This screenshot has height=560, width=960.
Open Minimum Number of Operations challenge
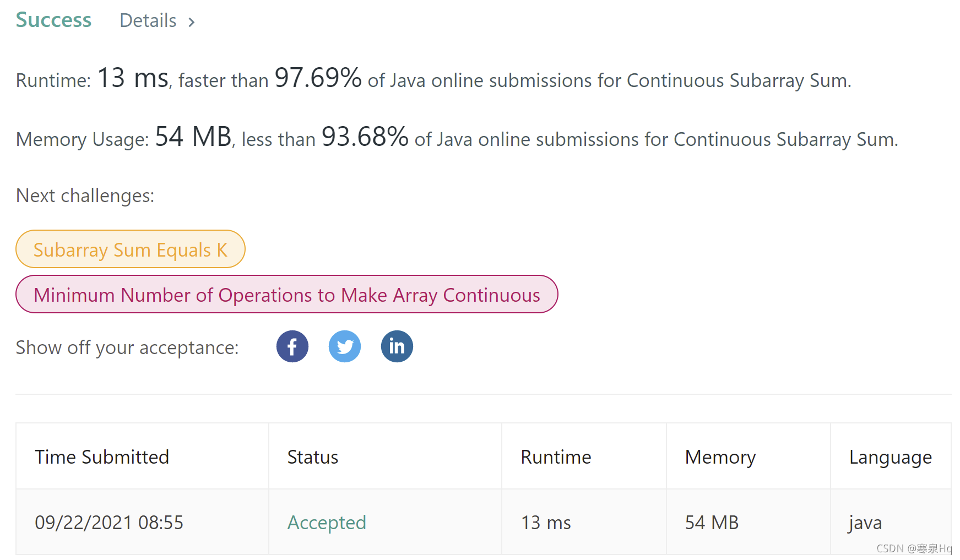tap(286, 295)
